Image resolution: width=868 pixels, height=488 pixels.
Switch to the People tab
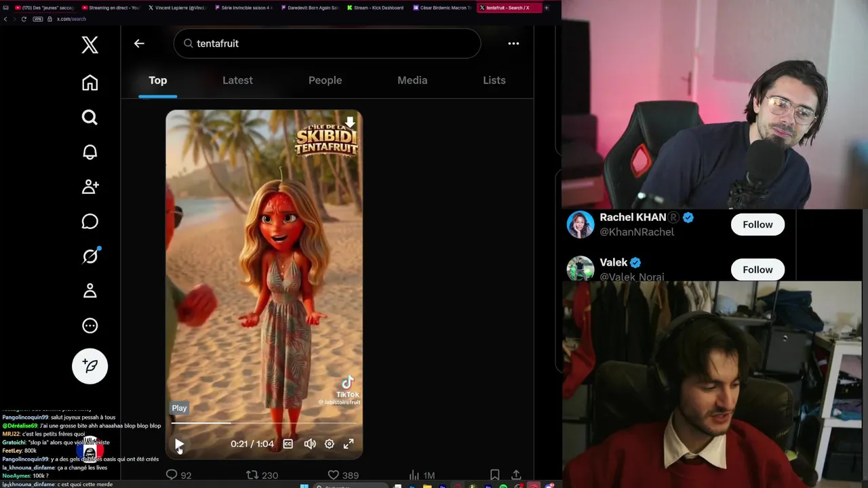point(325,80)
